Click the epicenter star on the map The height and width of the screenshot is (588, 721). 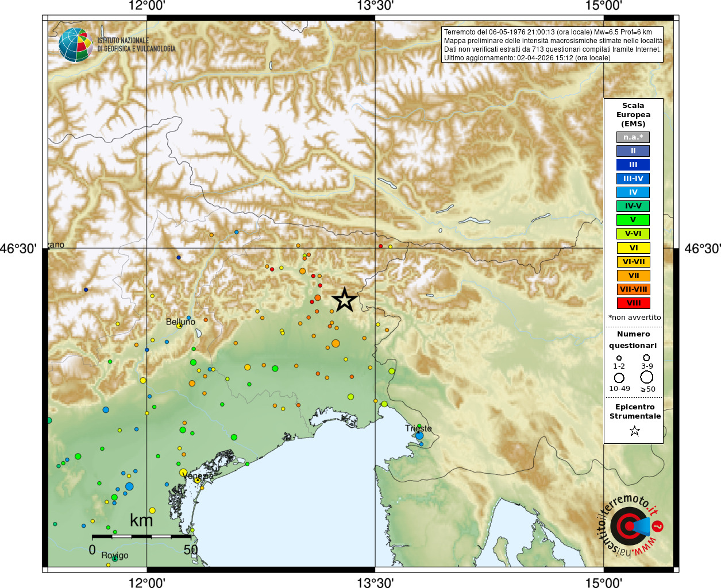click(x=344, y=299)
